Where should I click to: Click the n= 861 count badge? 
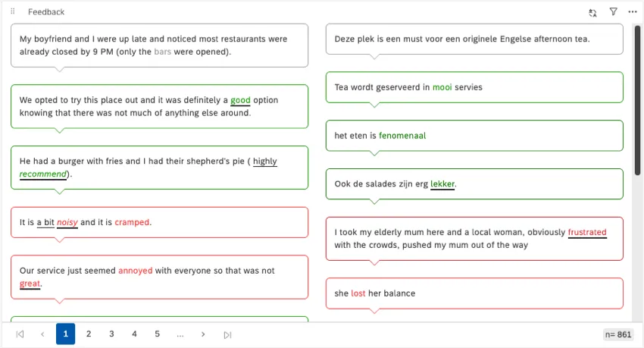617,334
